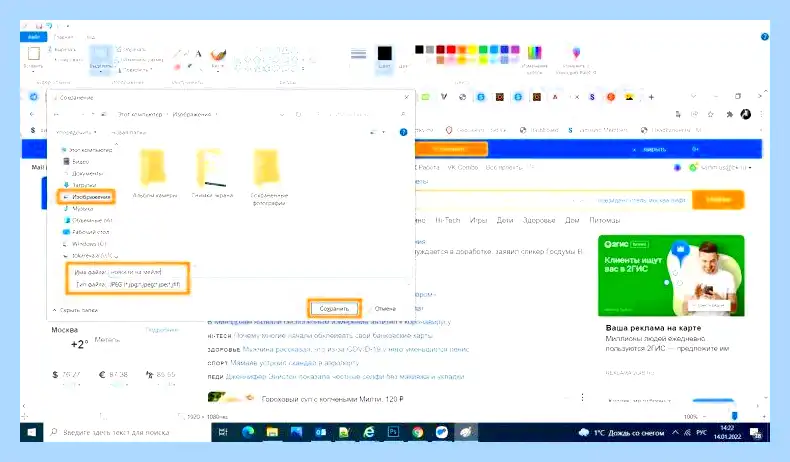Click Этот компьютер in the address breadcrumb
790x462 pixels.
click(x=140, y=114)
